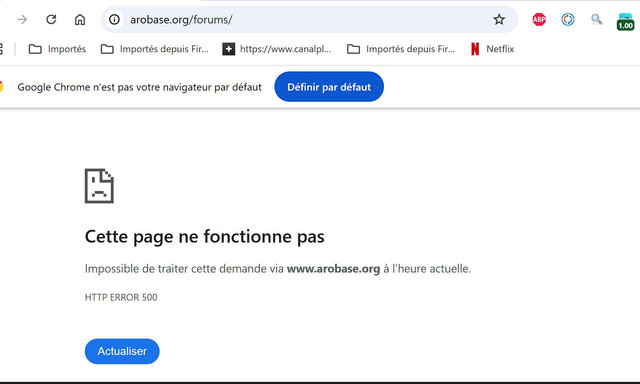Open the magnifier search extension icon
The height and width of the screenshot is (384, 640).
(x=597, y=19)
